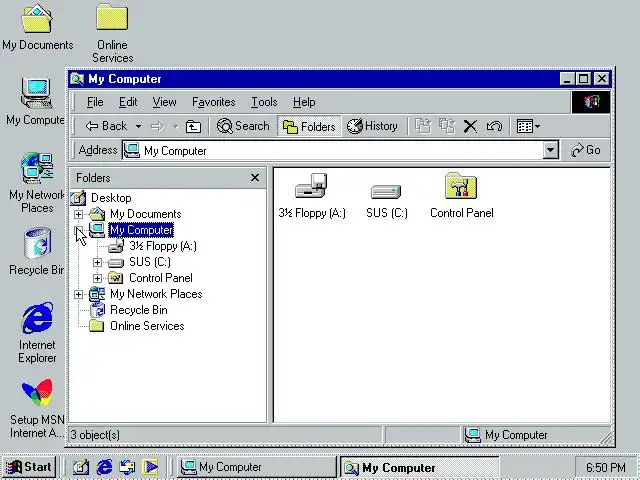Expand SUS (C:) in the folder tree
640x480 pixels.
tap(97, 262)
